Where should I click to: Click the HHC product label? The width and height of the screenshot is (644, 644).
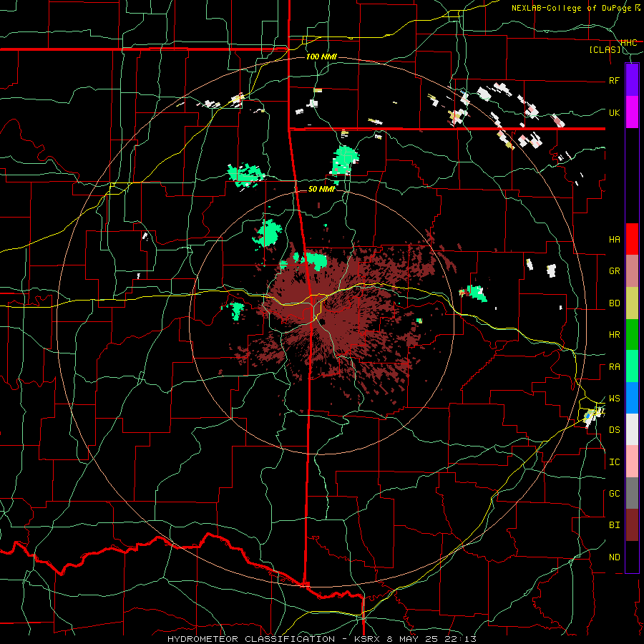tap(629, 43)
